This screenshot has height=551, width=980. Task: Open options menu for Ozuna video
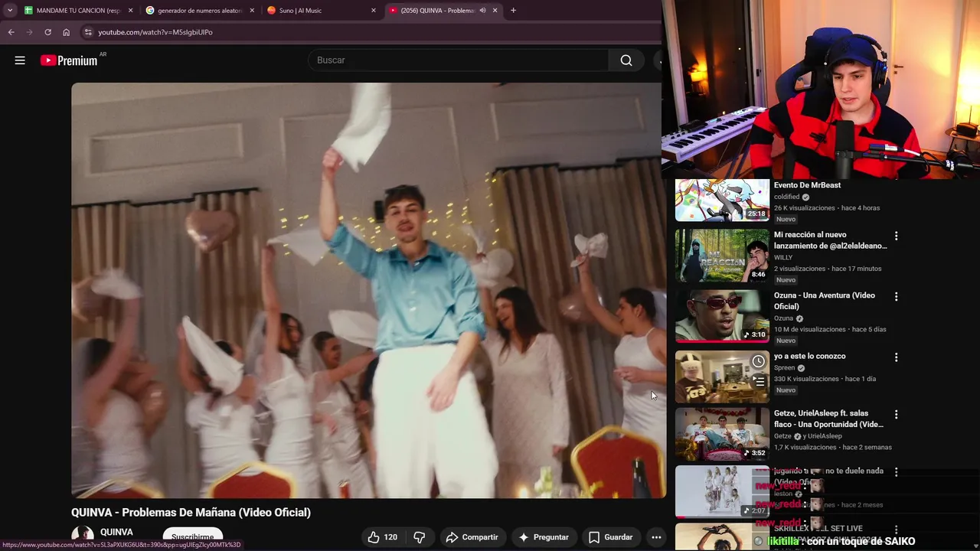896,296
